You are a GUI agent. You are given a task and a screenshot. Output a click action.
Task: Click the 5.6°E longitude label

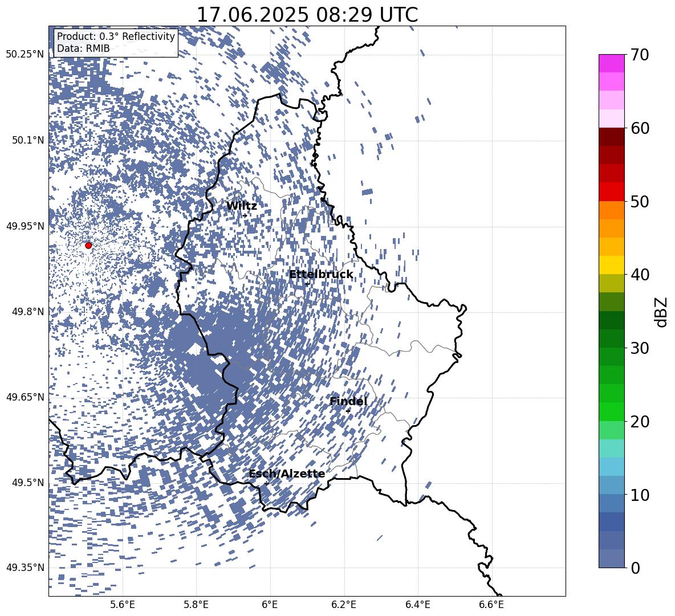pyautogui.click(x=123, y=605)
